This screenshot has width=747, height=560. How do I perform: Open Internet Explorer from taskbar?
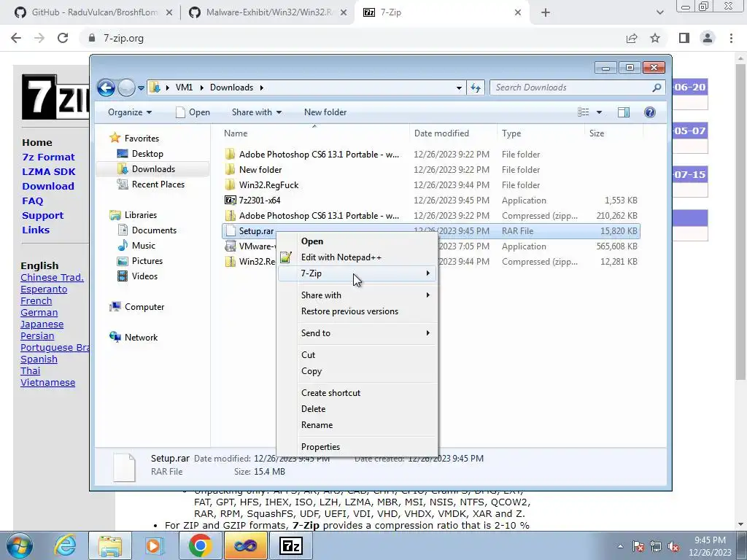coord(65,545)
